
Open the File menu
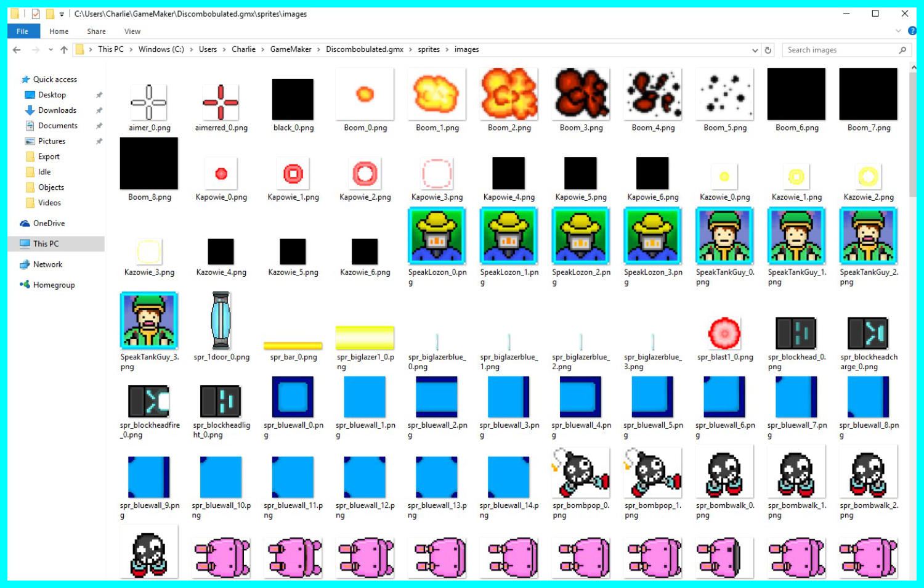tap(23, 31)
